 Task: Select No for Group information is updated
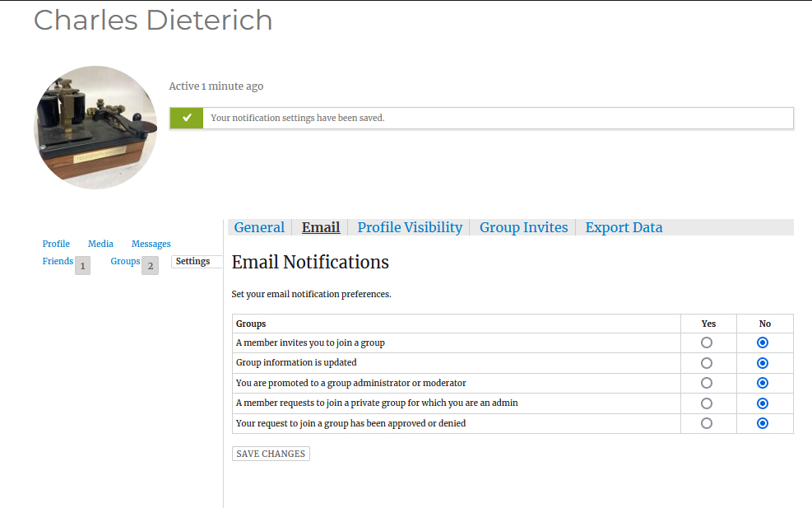[763, 363]
